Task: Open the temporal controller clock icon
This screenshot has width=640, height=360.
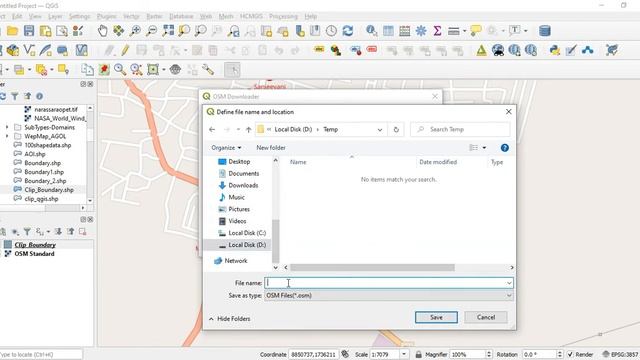Action: 331,31
